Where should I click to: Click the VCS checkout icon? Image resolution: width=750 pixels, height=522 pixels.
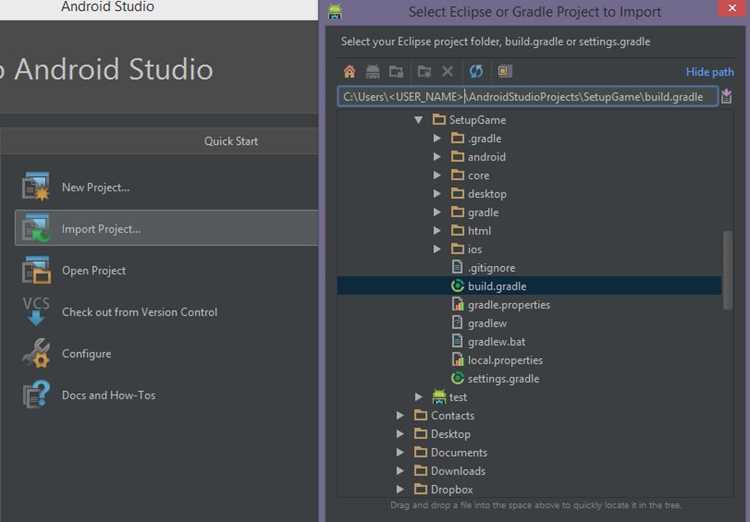[x=35, y=311]
